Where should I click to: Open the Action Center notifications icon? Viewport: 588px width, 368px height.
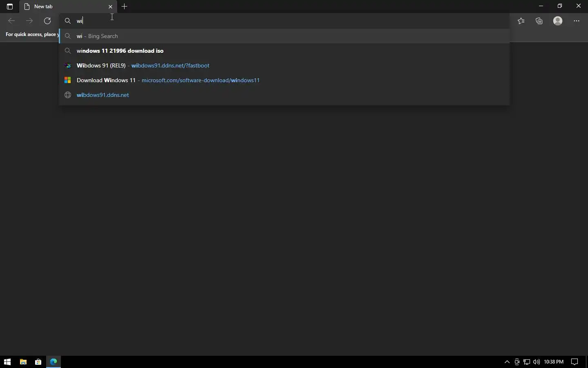pos(575,362)
